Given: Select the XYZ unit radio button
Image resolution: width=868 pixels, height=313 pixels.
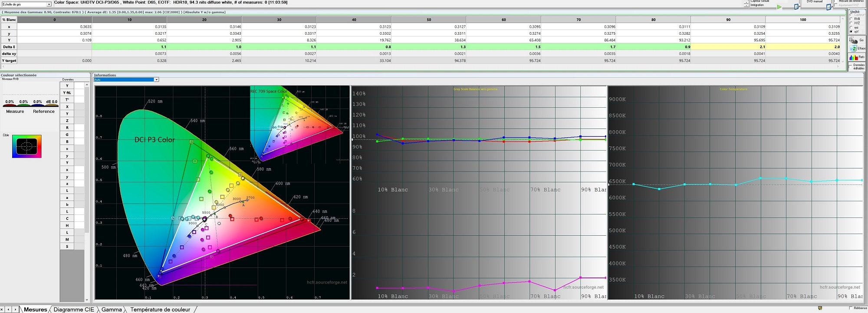Looking at the screenshot, I should 851,23.
